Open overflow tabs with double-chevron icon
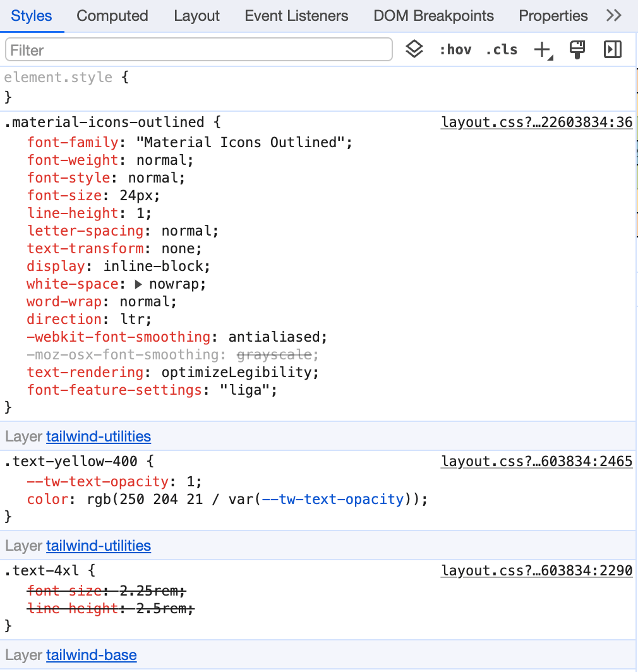Viewport: 638px width, 672px height. (x=613, y=16)
